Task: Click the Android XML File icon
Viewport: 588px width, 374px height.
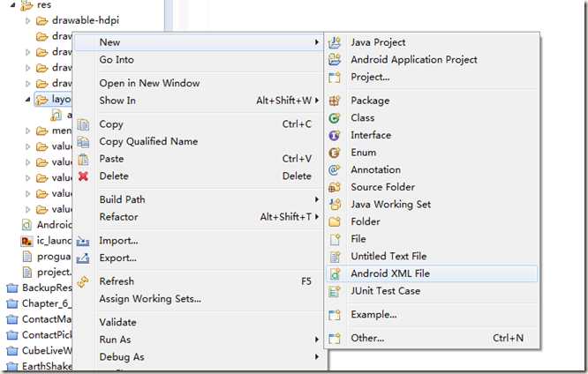Action: (335, 274)
